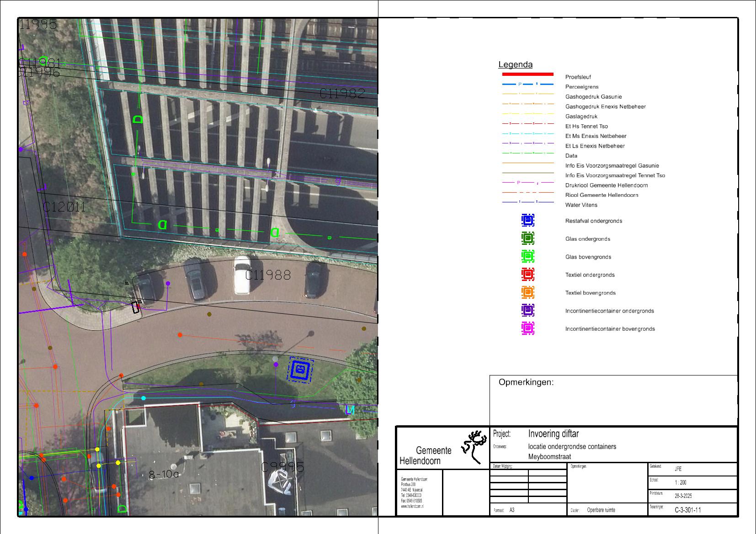
Task: Click the scale value 1 : 200
Action: 680,482
